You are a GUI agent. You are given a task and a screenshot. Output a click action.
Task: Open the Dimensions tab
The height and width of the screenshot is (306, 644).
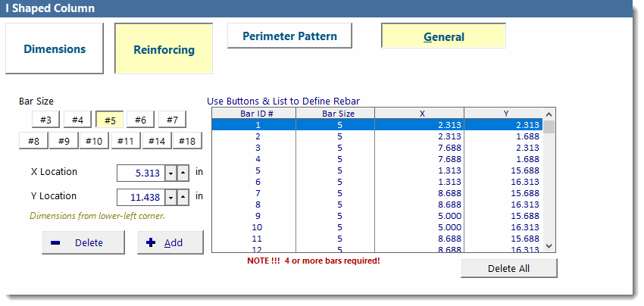(x=54, y=48)
